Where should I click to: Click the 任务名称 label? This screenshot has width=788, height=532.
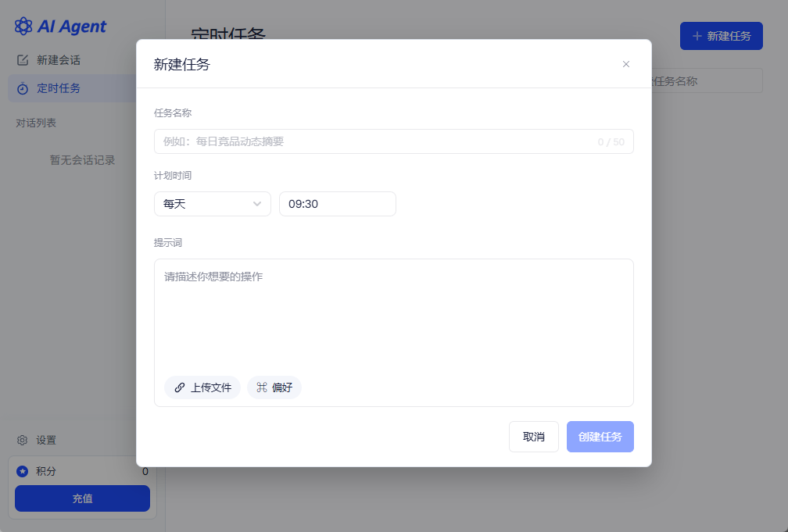(x=172, y=113)
